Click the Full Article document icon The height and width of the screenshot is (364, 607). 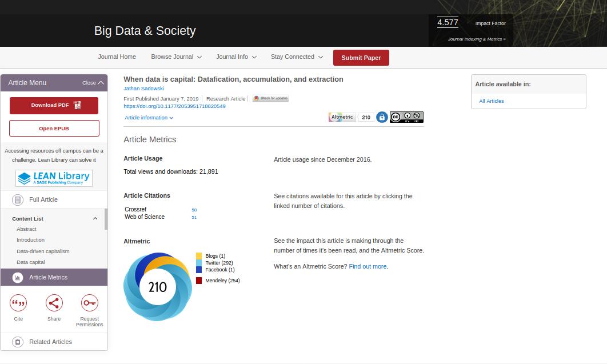point(18,200)
